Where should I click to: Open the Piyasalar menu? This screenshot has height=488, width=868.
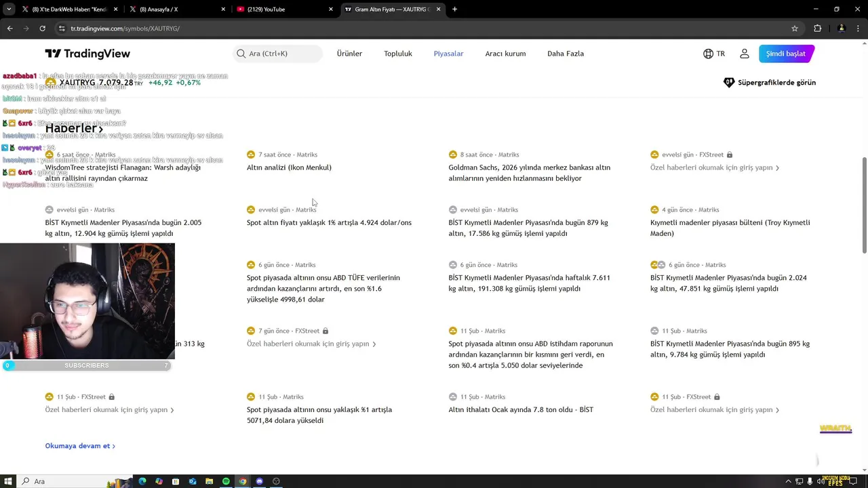(448, 54)
